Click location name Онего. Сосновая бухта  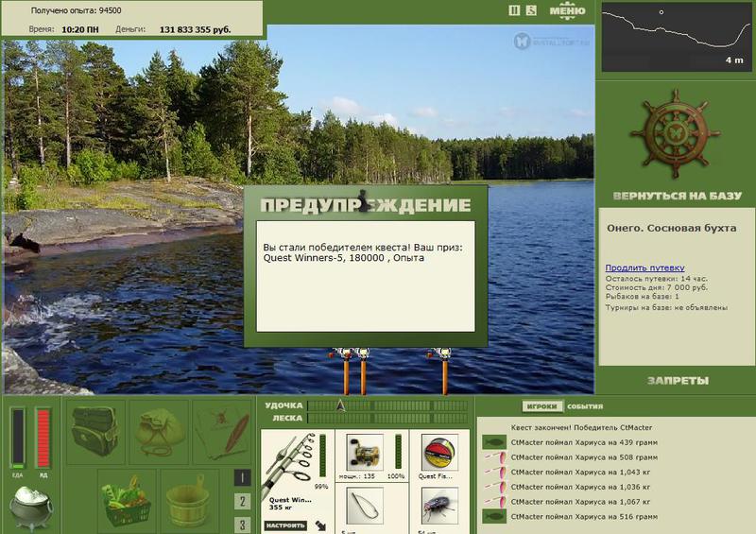672,228
